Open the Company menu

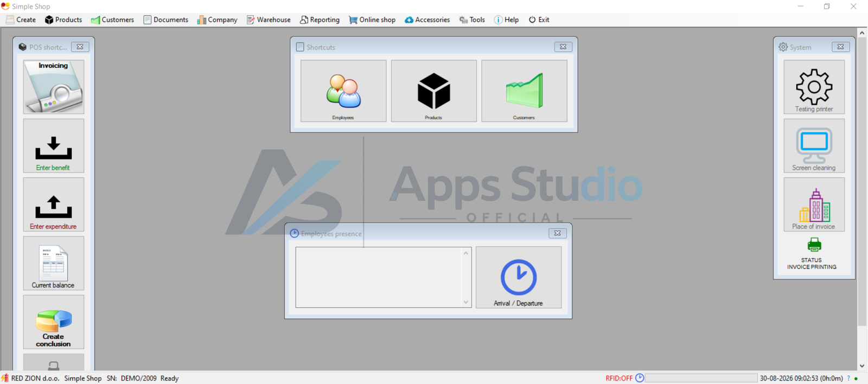click(x=217, y=20)
